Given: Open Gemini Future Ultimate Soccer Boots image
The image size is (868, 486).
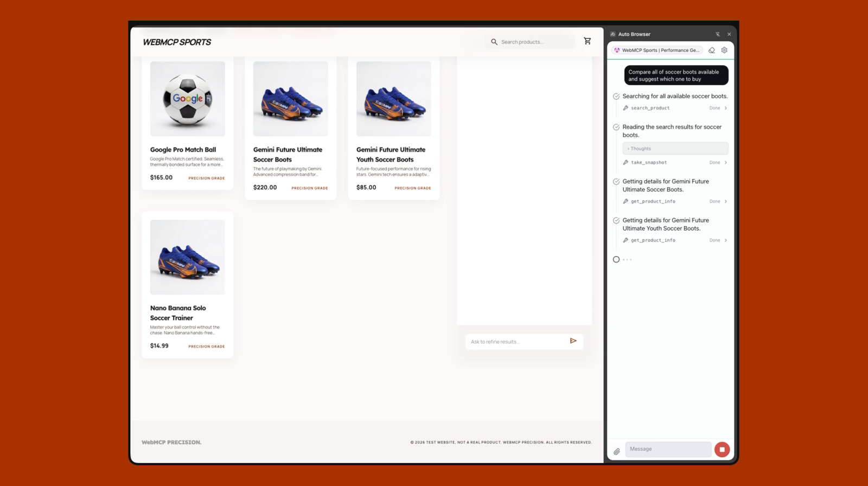Looking at the screenshot, I should click(290, 99).
